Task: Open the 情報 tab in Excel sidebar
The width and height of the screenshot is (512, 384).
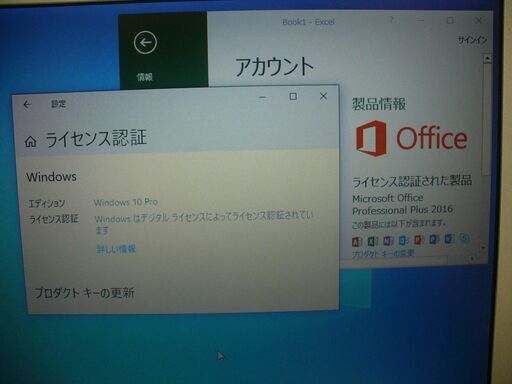Action: pos(144,77)
